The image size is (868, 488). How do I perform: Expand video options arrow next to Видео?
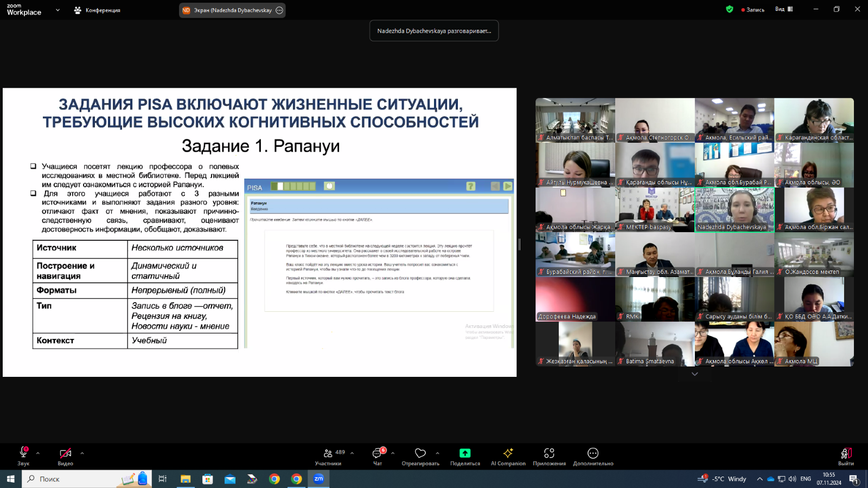82,453
